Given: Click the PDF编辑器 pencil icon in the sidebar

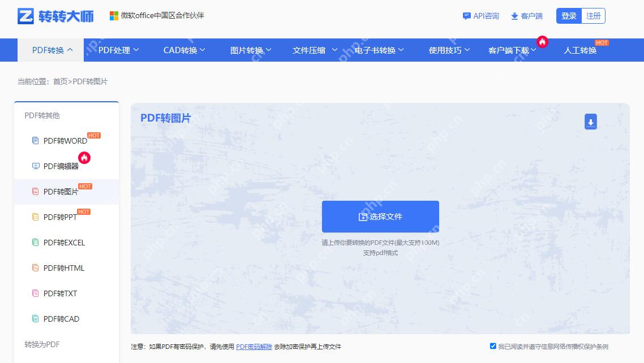Looking at the screenshot, I should 35,166.
